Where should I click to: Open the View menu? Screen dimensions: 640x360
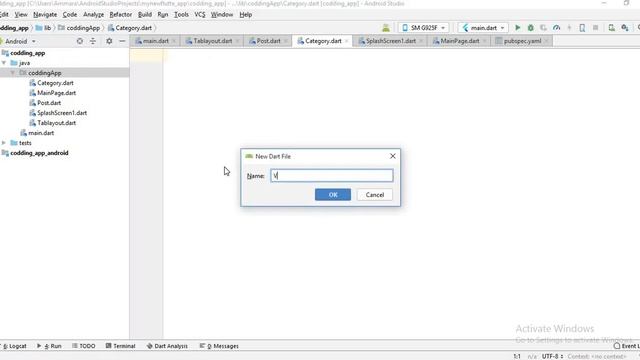point(21,15)
